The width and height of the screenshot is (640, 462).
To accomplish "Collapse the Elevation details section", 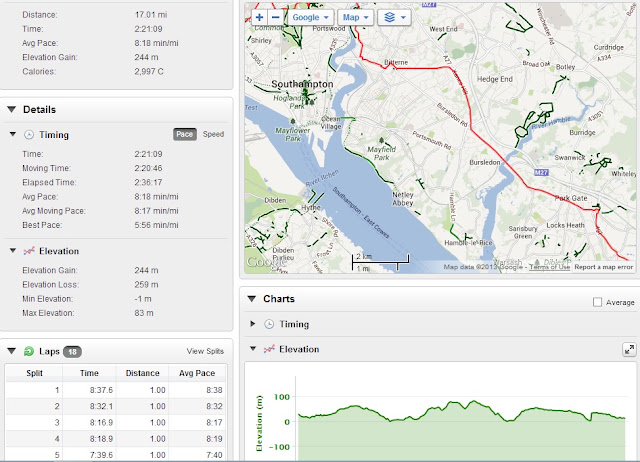I will click(x=13, y=251).
